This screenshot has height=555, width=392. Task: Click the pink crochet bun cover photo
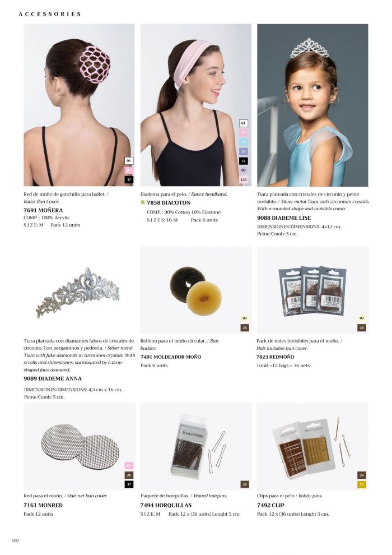tap(79, 105)
